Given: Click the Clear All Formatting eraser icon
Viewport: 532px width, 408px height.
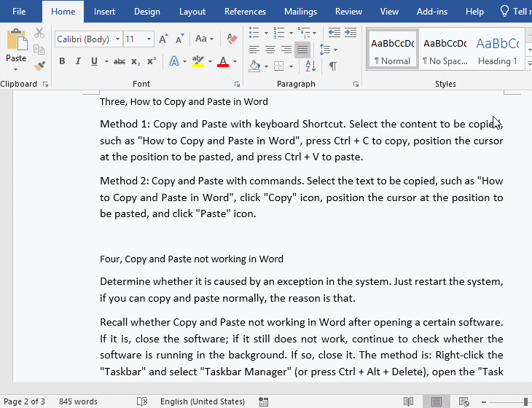Looking at the screenshot, I should pos(232,39).
